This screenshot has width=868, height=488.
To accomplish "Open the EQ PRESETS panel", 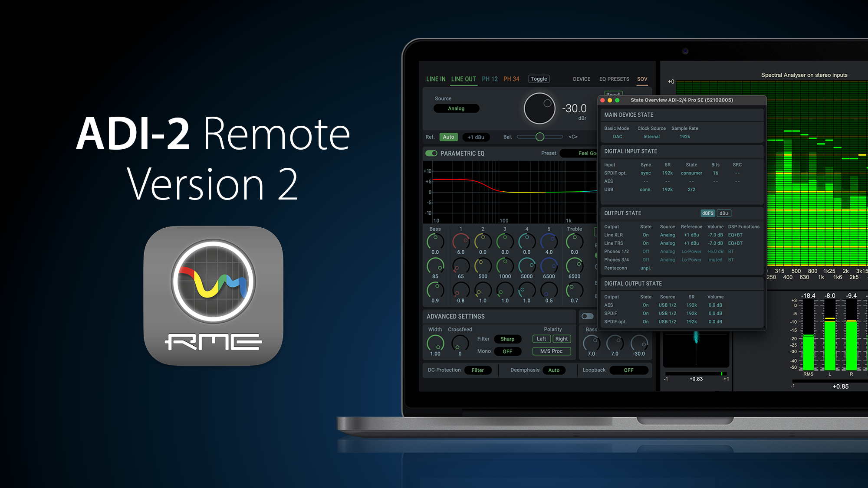I will (x=613, y=79).
